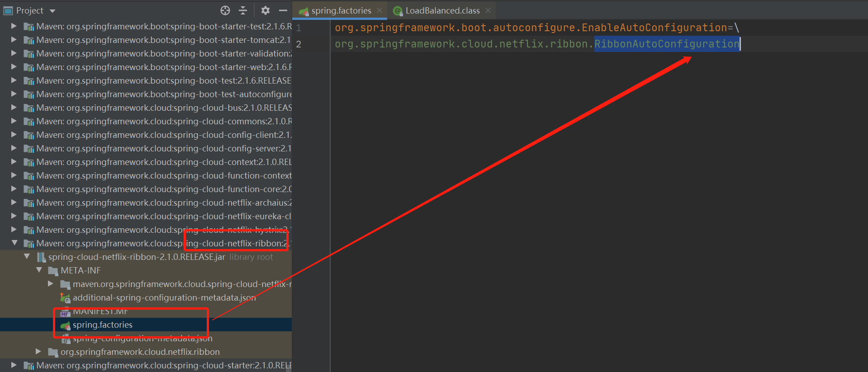Click org.springframework.cloud.netflix.ribbon package text on line 2
The image size is (868, 372).
tap(461, 44)
